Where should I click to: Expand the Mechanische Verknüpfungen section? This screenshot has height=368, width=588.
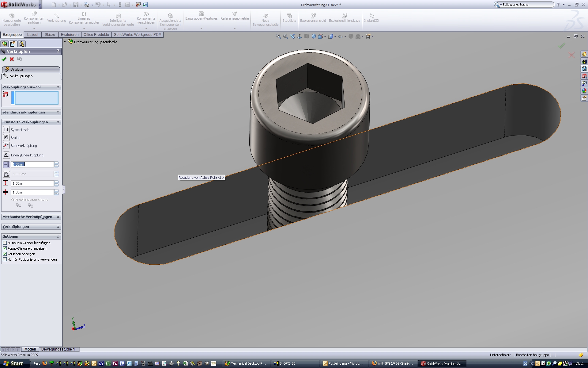pos(58,217)
